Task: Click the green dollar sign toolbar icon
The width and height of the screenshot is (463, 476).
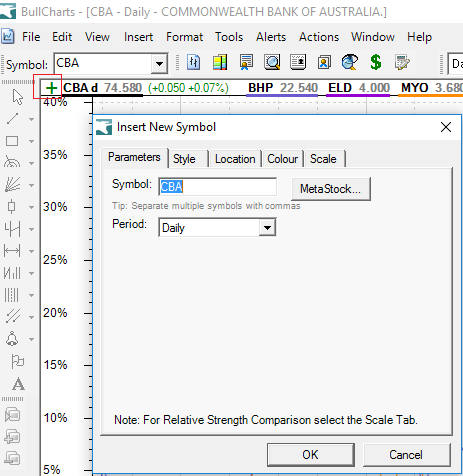Action: pos(376,62)
